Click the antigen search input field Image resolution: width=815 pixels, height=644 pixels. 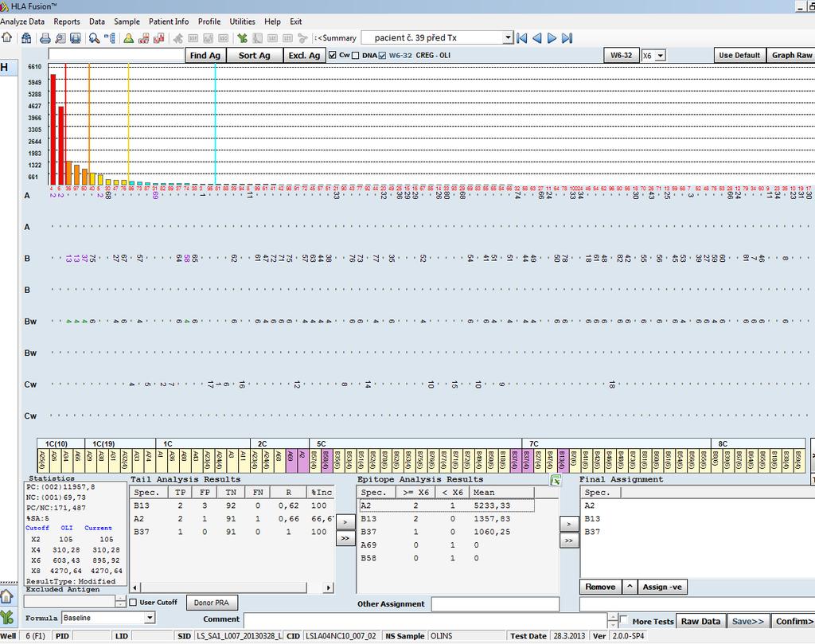pyautogui.click(x=116, y=55)
